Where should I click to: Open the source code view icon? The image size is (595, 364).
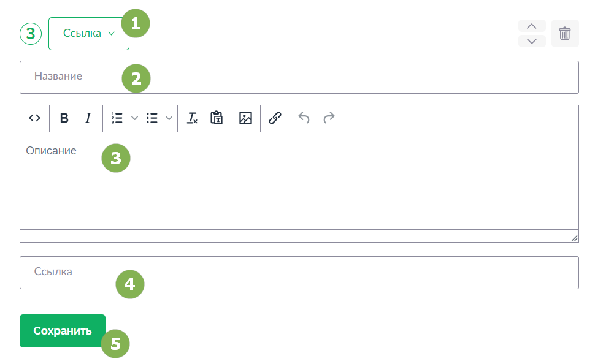[34, 118]
